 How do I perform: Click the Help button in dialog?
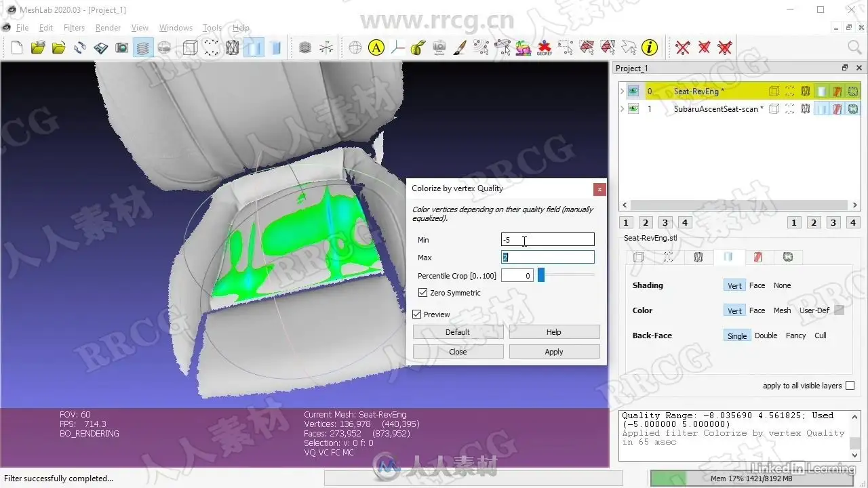tap(554, 332)
